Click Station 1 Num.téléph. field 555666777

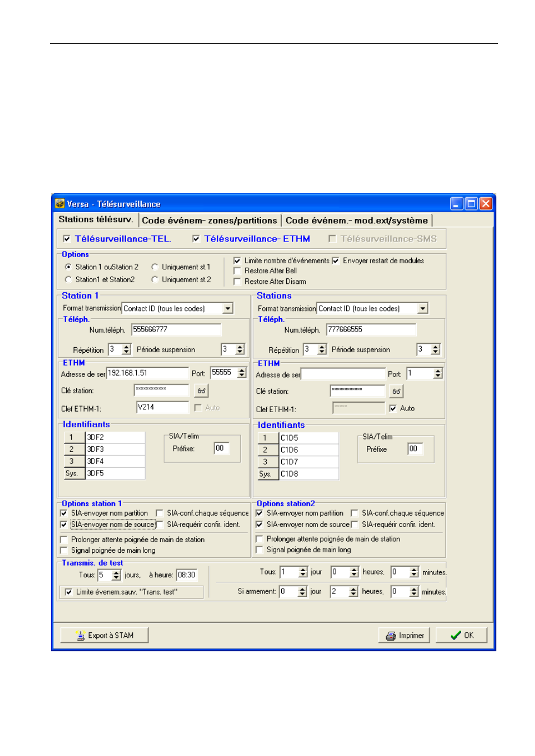[176, 330]
